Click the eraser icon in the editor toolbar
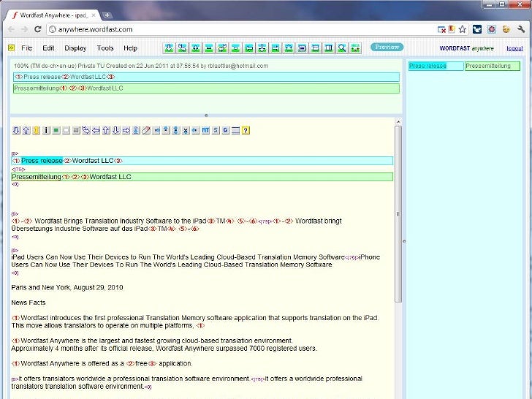The image size is (532, 399). 146,130
